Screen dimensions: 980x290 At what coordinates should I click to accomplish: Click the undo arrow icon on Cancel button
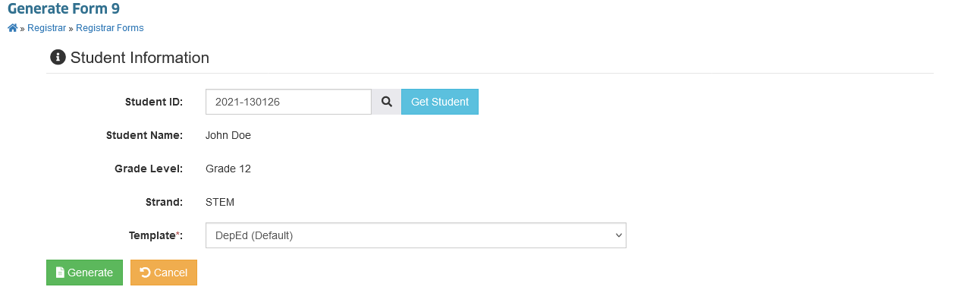click(146, 273)
